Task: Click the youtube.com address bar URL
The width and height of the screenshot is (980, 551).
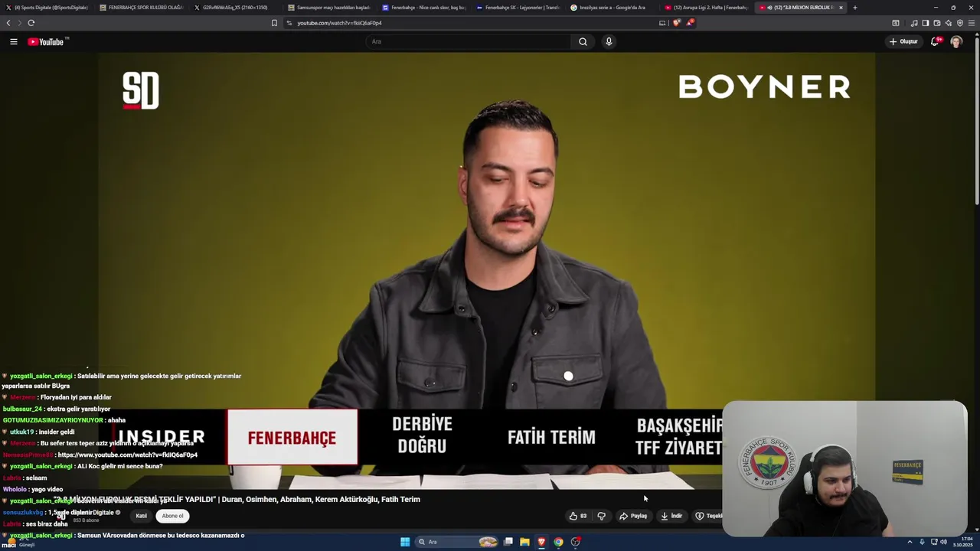Action: click(x=339, y=23)
